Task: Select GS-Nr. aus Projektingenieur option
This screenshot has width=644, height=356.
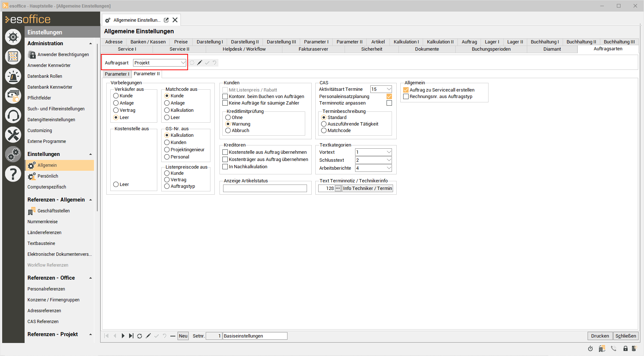Action: click(x=167, y=150)
